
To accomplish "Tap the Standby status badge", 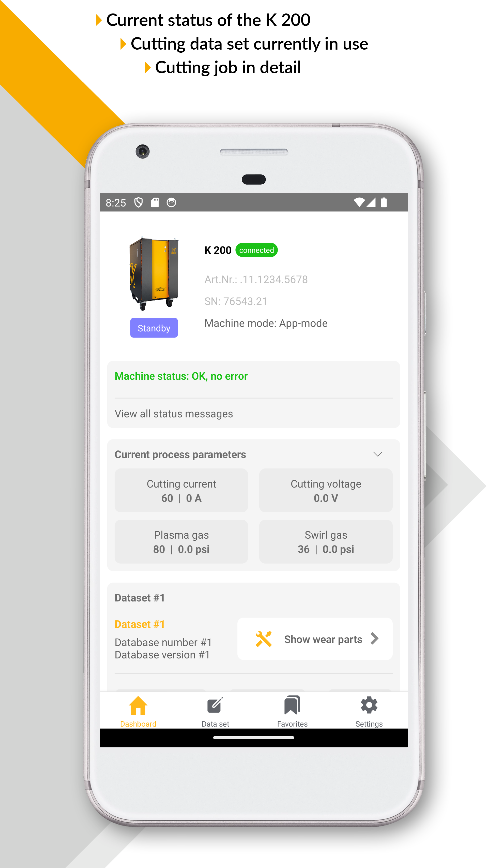I will (x=154, y=328).
